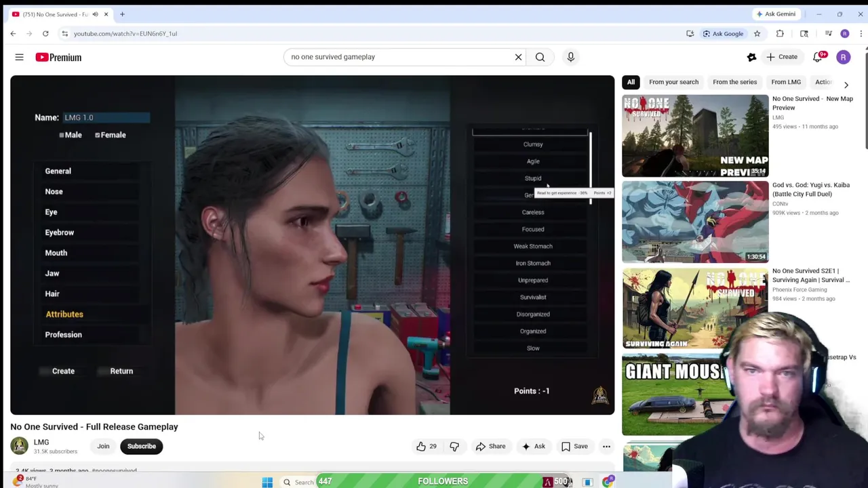
Task: Go back with the browser back arrow
Action: pyautogui.click(x=13, y=33)
